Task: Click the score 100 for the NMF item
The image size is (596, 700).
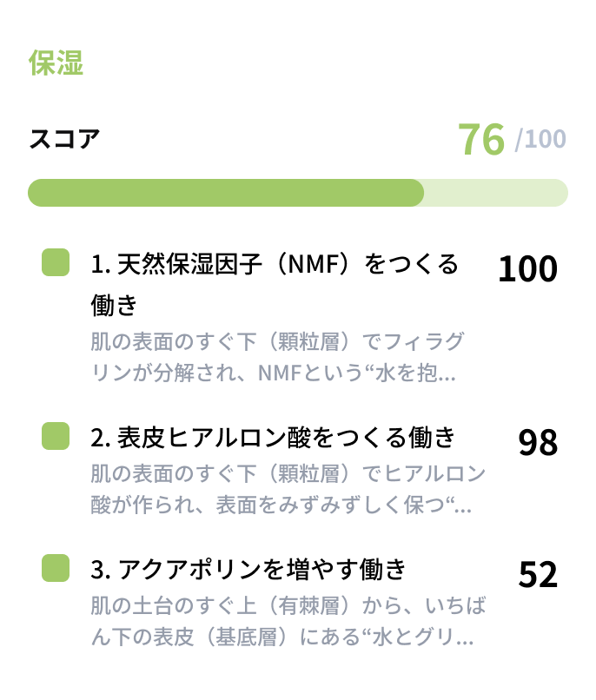Action: [527, 270]
